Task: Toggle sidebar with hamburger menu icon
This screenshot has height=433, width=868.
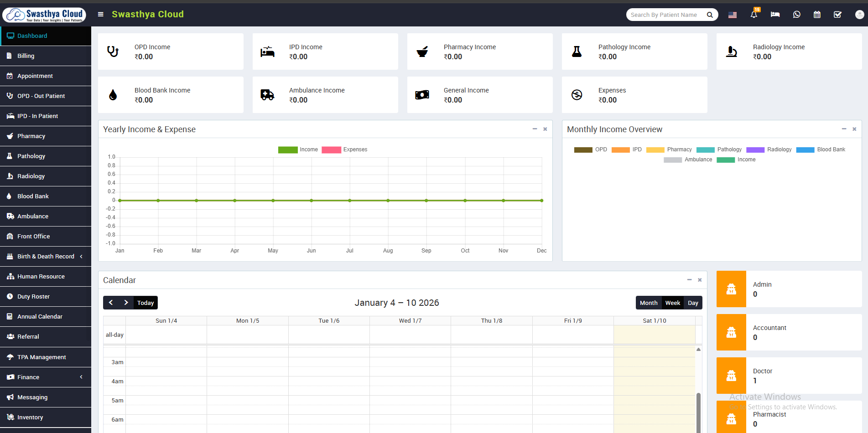Action: (101, 15)
